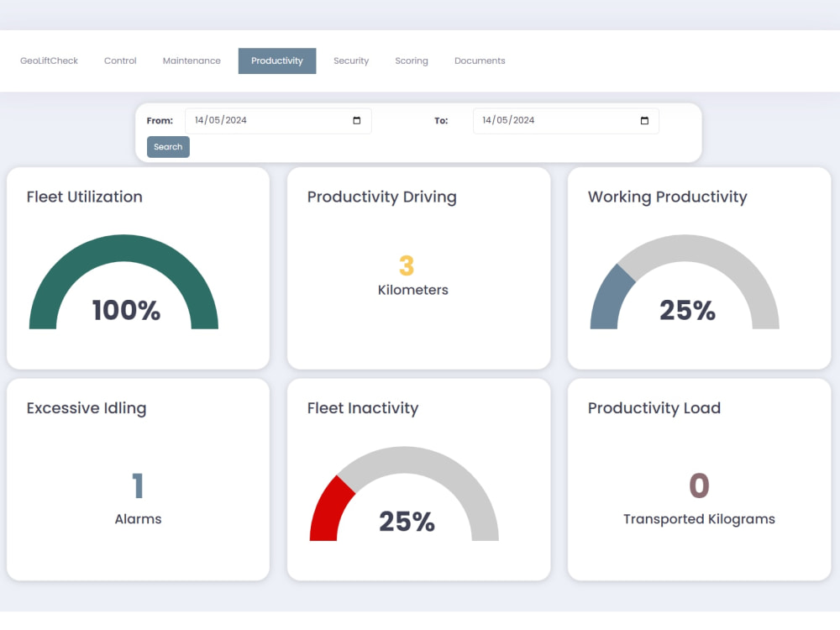This screenshot has width=840, height=630.
Task: Open the From date calendar picker icon
Action: [x=357, y=120]
